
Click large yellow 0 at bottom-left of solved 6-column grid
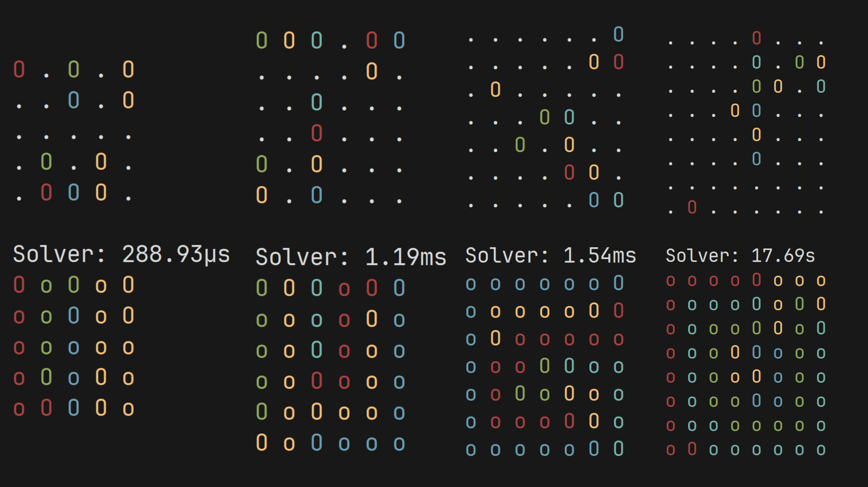(x=262, y=442)
